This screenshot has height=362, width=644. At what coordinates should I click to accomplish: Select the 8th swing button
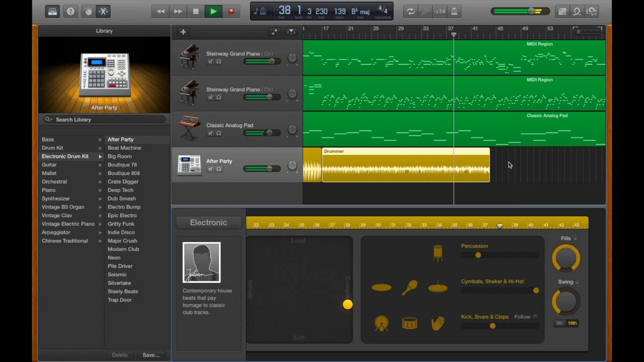pos(559,323)
